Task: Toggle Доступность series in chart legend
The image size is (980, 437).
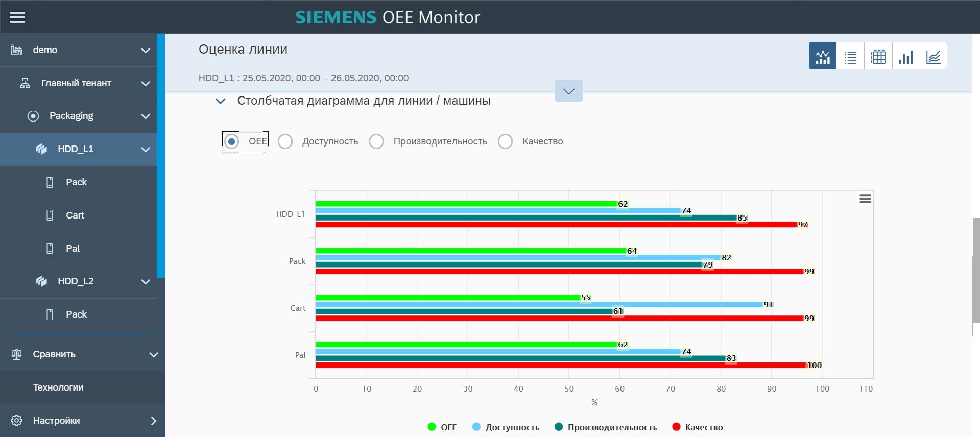Action: pyautogui.click(x=506, y=427)
